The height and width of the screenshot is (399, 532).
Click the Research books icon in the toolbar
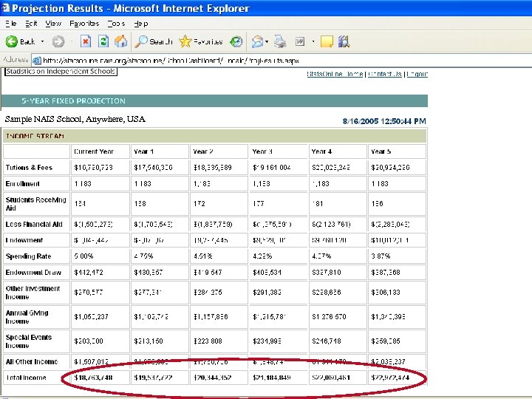[344, 41]
